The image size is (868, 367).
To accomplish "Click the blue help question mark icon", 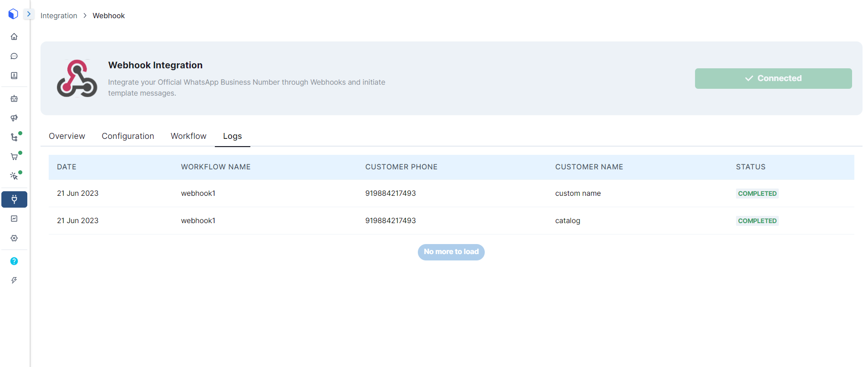I will 14,261.
